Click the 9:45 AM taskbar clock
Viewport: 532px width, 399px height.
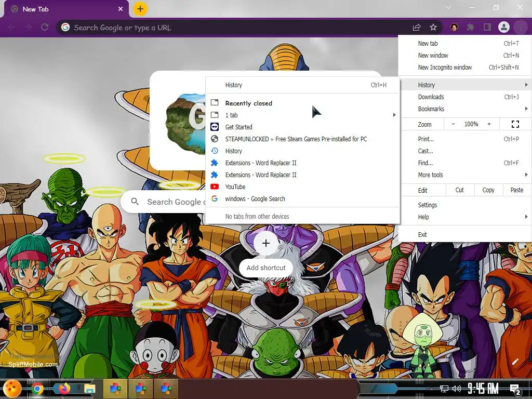pos(483,389)
